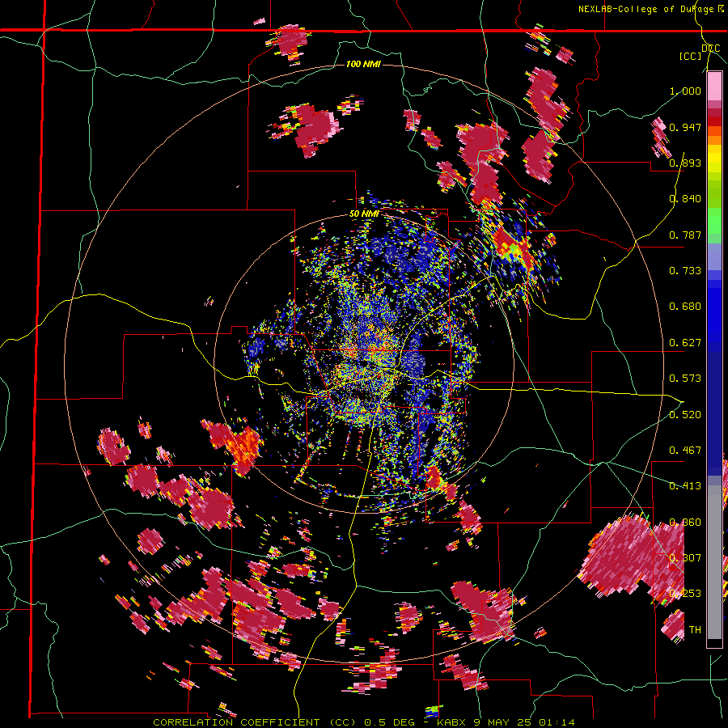The height and width of the screenshot is (728, 728).
Task: Click the [CC] legend unit label
Action: tap(691, 56)
